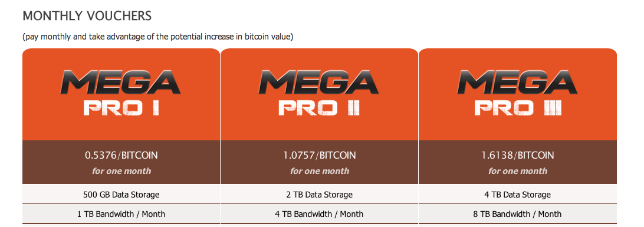Screen dimensions: 644x227
Task: Click the PRO I text in first card
Action: pyautogui.click(x=121, y=108)
